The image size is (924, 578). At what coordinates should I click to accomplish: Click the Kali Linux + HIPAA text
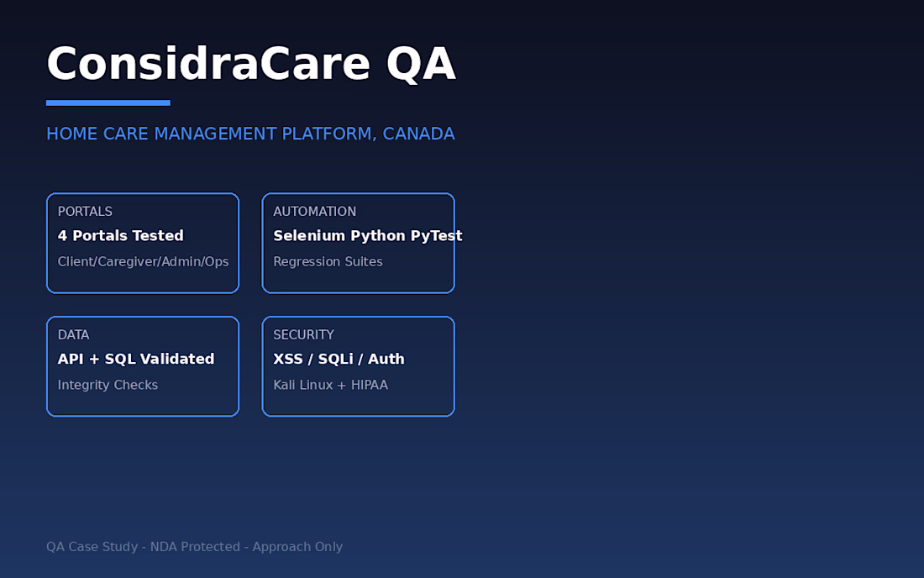331,385
